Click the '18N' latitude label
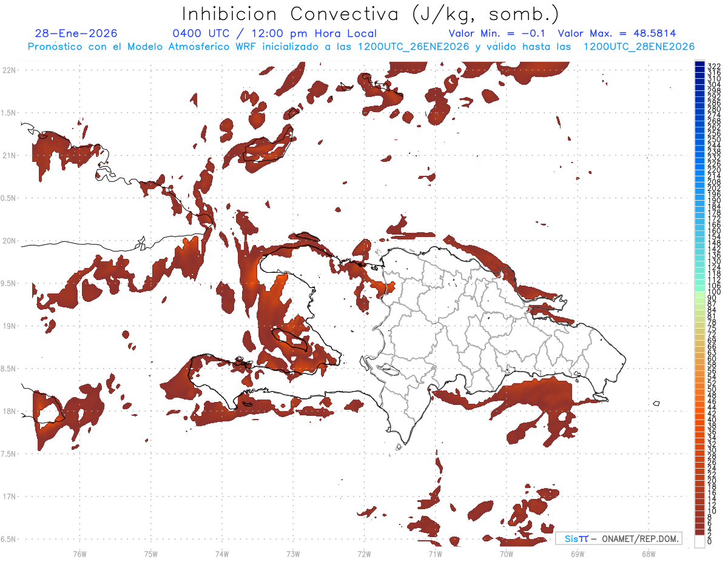Viewport: 728px width, 562px height. click(x=9, y=411)
